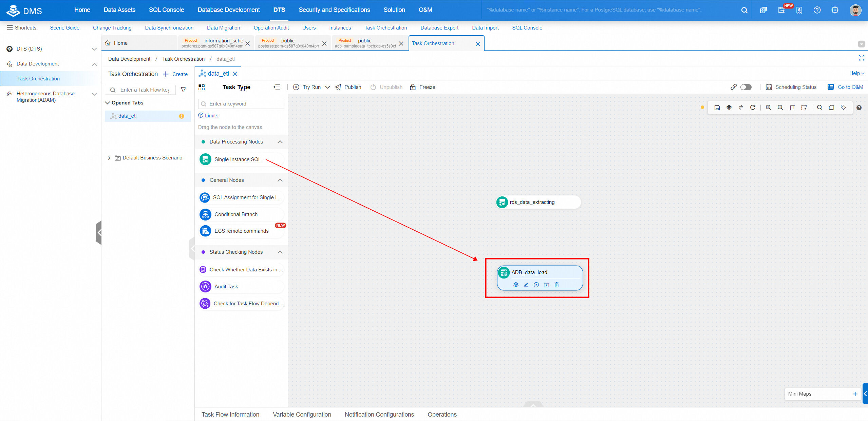Open settings gear on ADB_data_load node
Screen dimensions: 868x421
point(516,285)
